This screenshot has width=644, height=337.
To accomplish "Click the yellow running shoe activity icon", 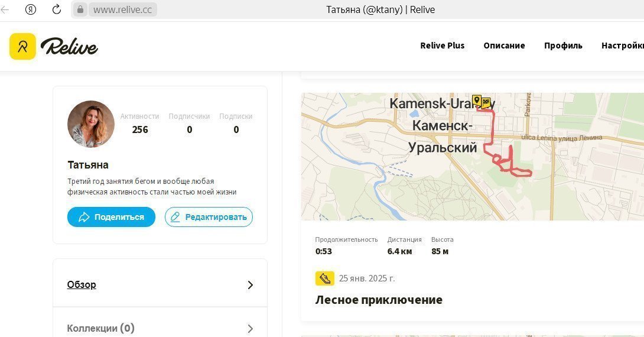I will coord(324,278).
